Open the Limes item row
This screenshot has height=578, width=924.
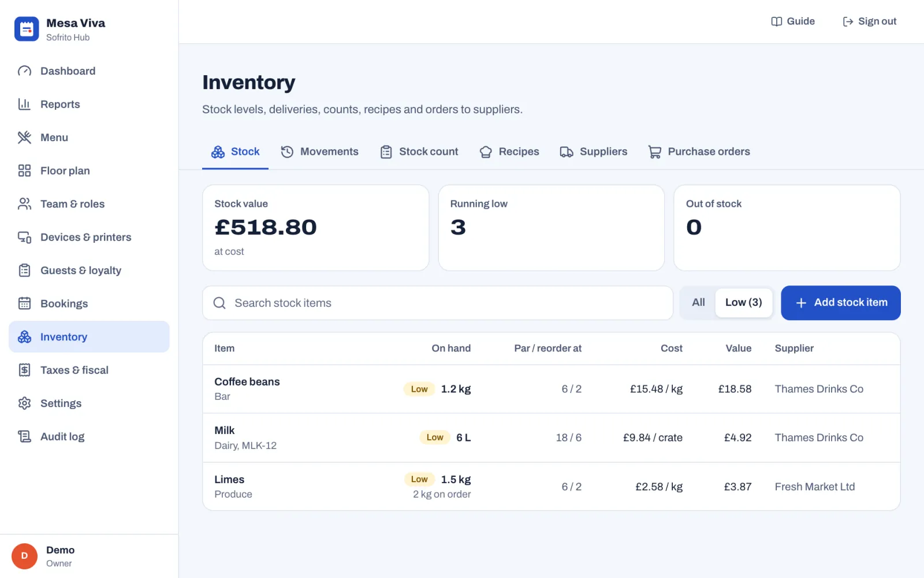pos(552,486)
